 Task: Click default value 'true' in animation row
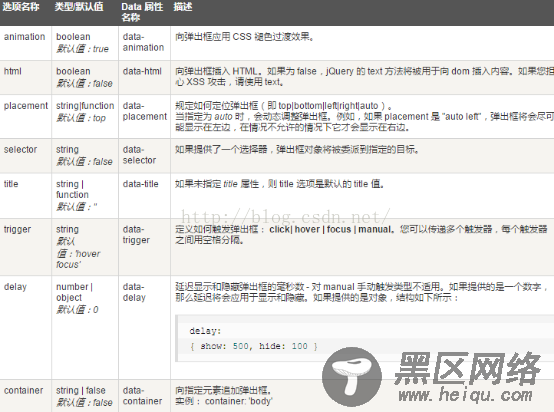pyautogui.click(x=101, y=49)
